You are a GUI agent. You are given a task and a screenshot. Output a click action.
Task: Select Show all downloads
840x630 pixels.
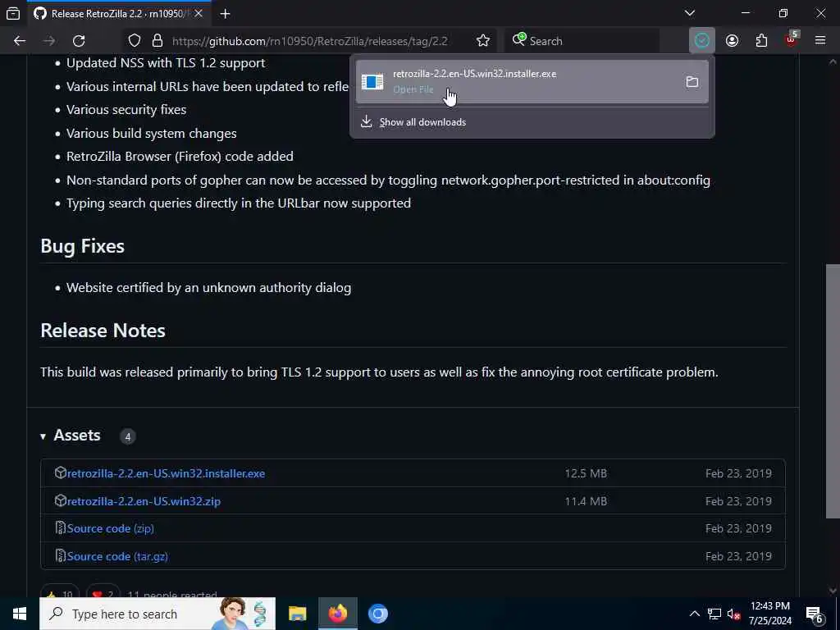point(422,122)
